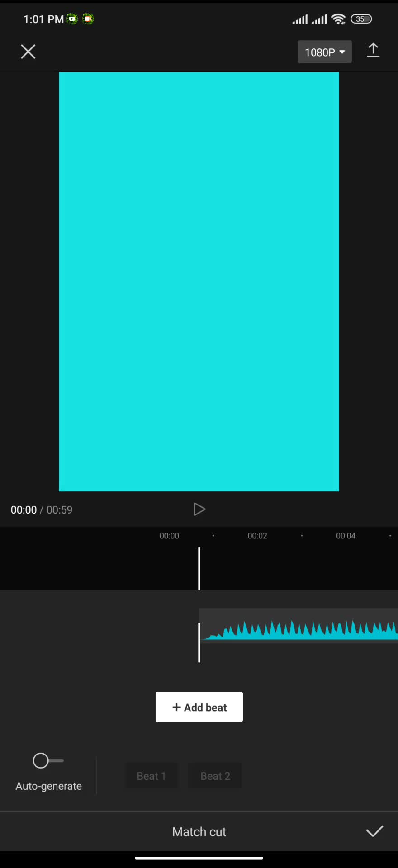Tap the battery indicator in the status bar
Viewport: 398px width, 868px height.
361,19
